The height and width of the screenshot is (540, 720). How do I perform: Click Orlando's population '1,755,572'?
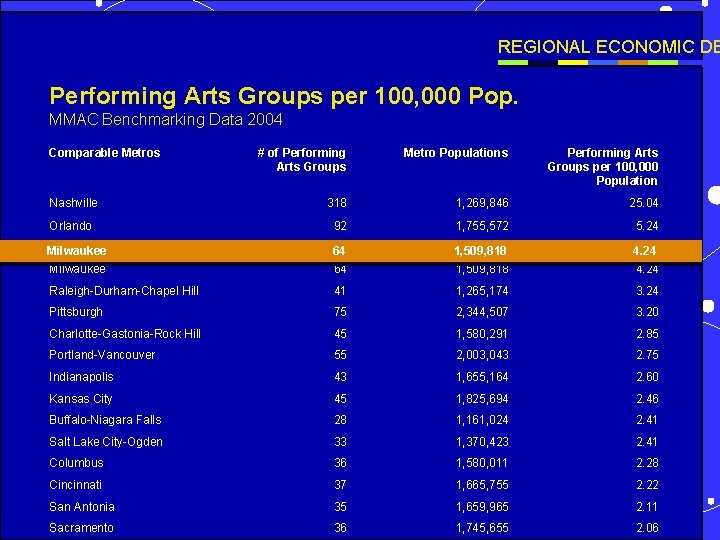coord(482,226)
